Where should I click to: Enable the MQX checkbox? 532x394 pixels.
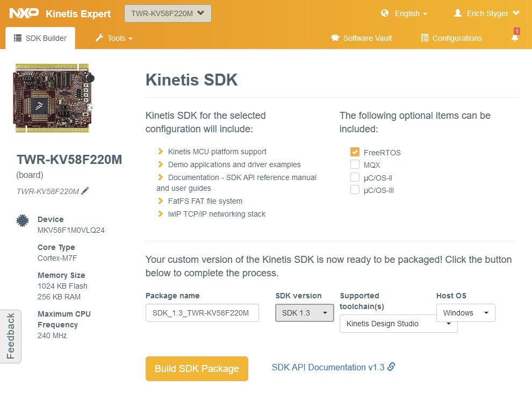tap(355, 165)
